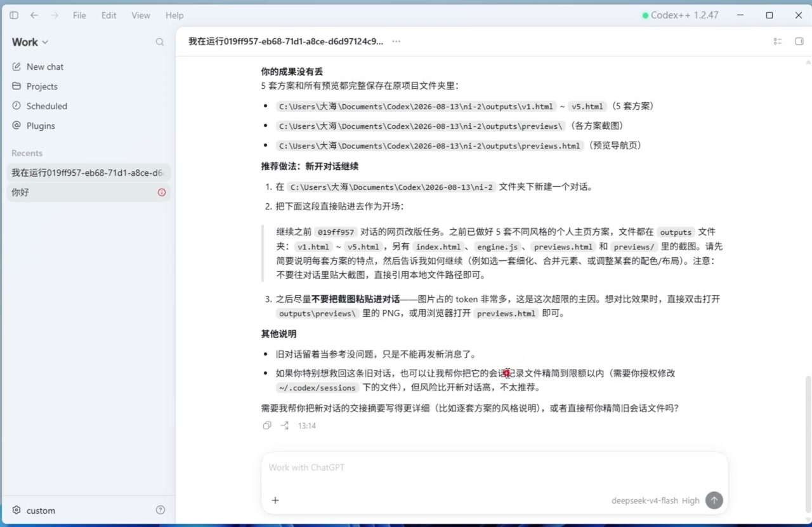Click the v5.html code tag in quote
812x527 pixels.
tap(363, 247)
